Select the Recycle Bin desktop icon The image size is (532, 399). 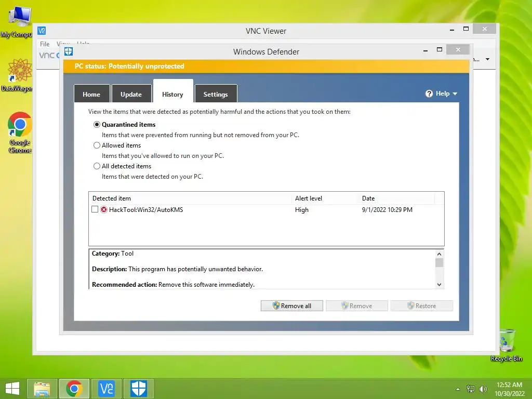506,345
